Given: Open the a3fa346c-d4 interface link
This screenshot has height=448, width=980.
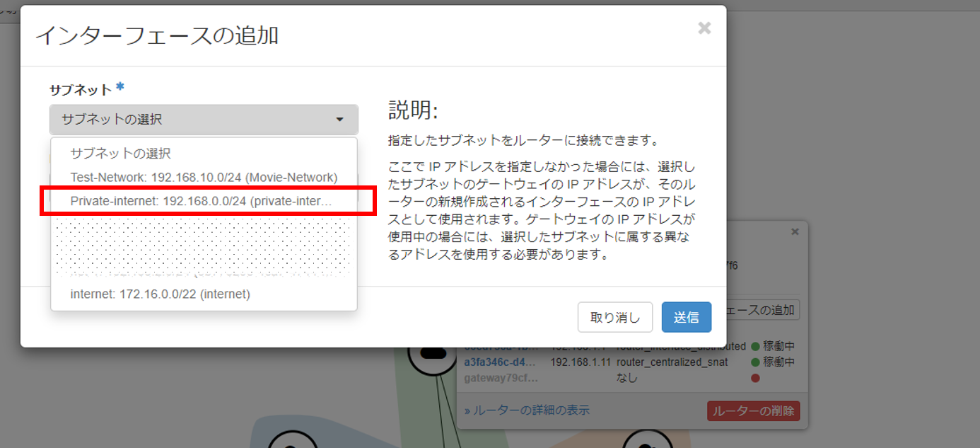Looking at the screenshot, I should [499, 362].
